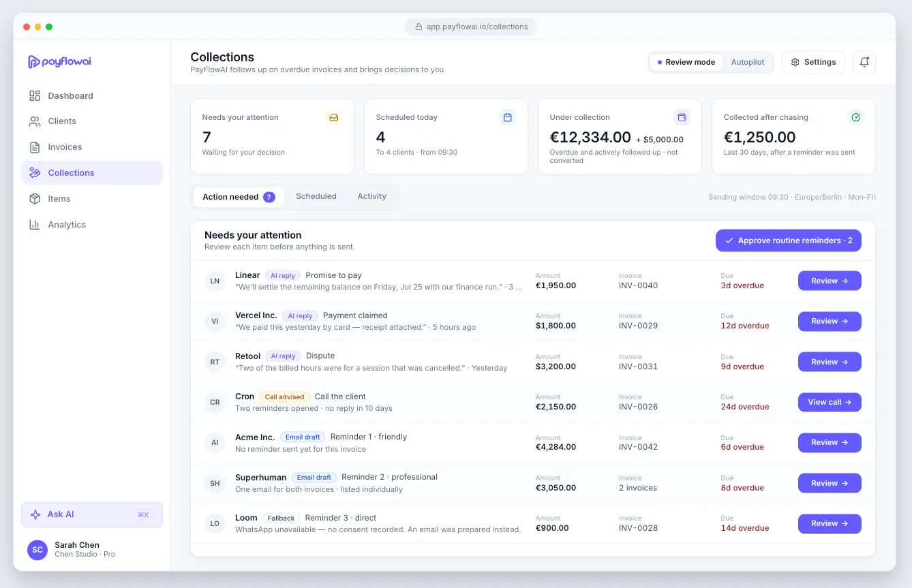Click the sparkle icon on Ask AI
Viewport: 912px width, 588px height.
click(35, 514)
